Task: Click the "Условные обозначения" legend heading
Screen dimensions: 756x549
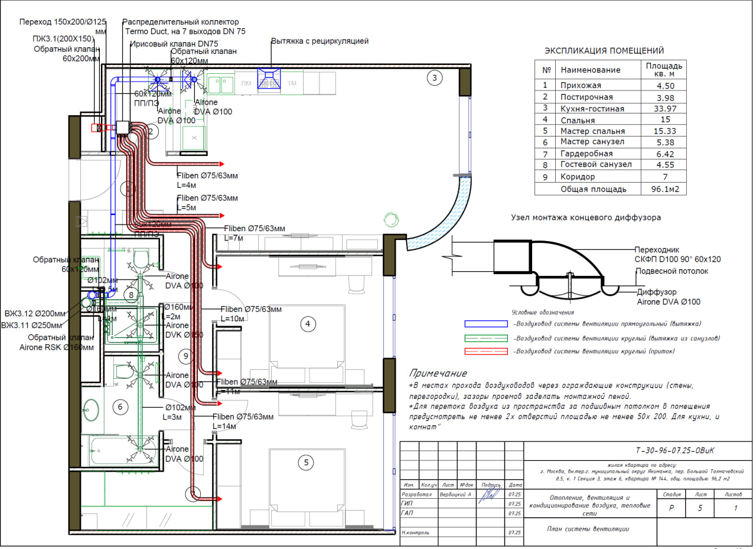Action: (542, 312)
